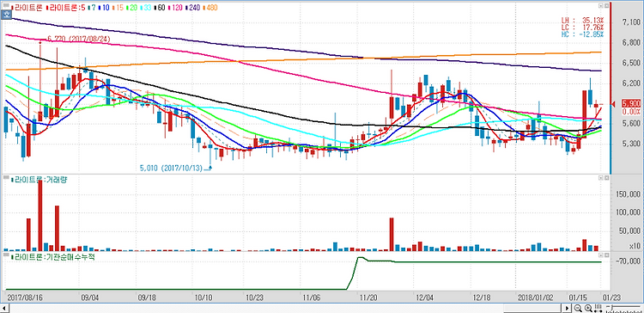644x313 pixels.
Task: Click the 12/04 date axis label
Action: [x=425, y=297]
